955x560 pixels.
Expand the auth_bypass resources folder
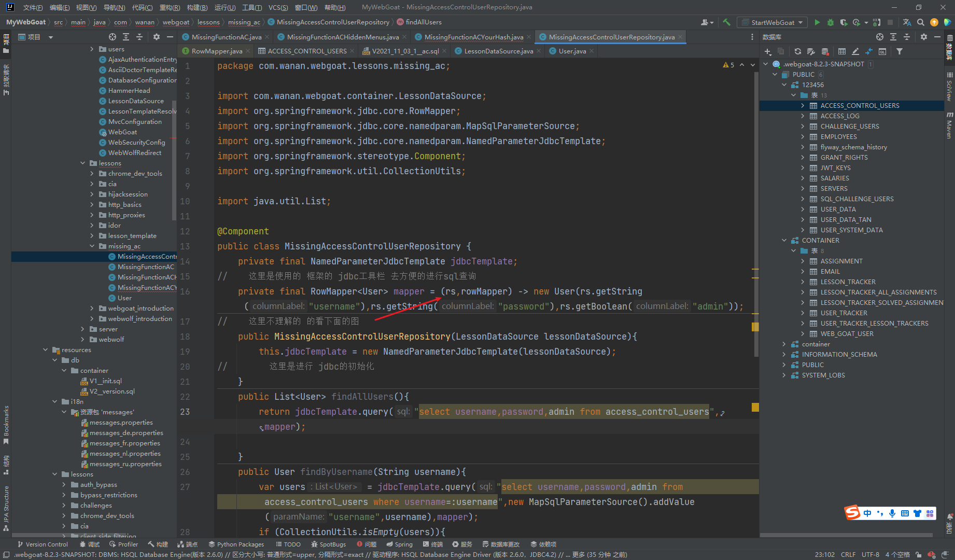tap(64, 485)
